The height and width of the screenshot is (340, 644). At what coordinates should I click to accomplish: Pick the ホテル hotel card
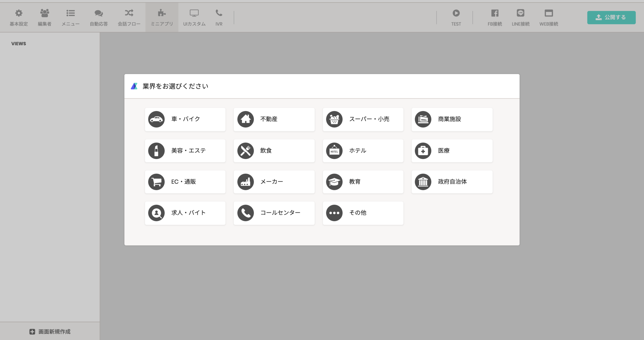[363, 151]
